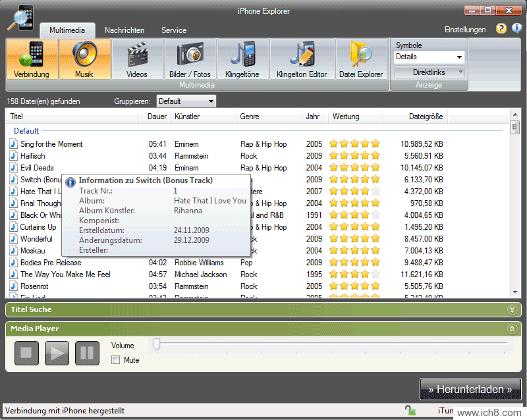The width and height of the screenshot is (527, 420).
Task: Click file size 10.989,52 KB
Action: (422, 144)
